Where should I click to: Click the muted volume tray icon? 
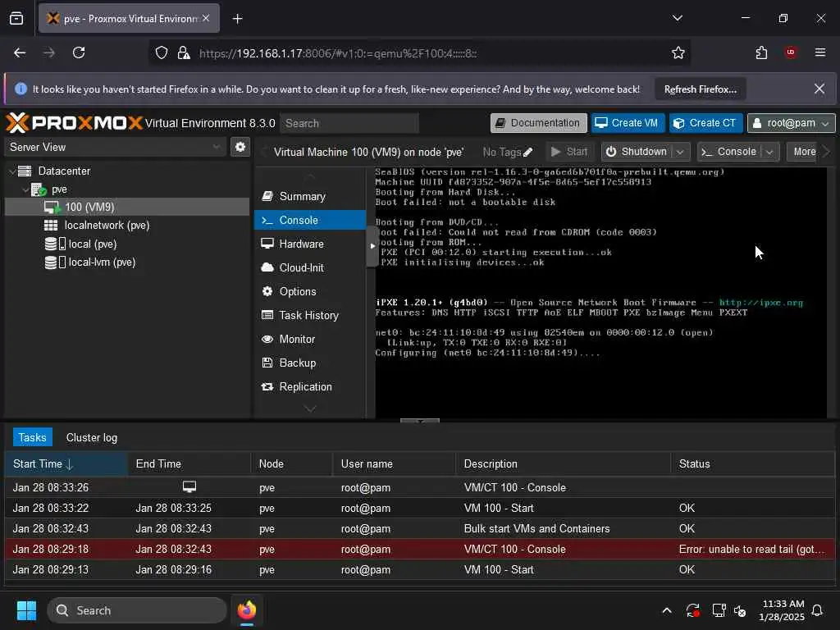tap(741, 610)
